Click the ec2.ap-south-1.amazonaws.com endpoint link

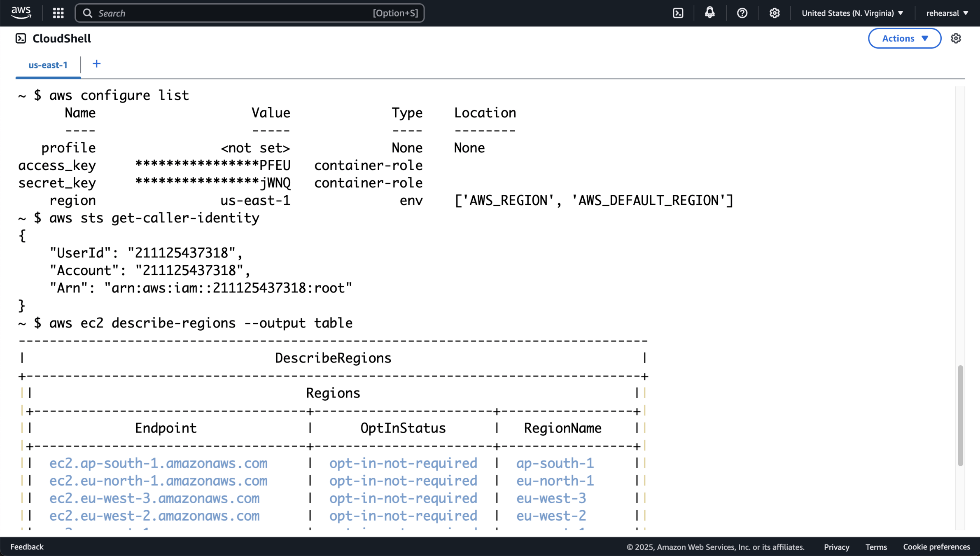point(158,463)
